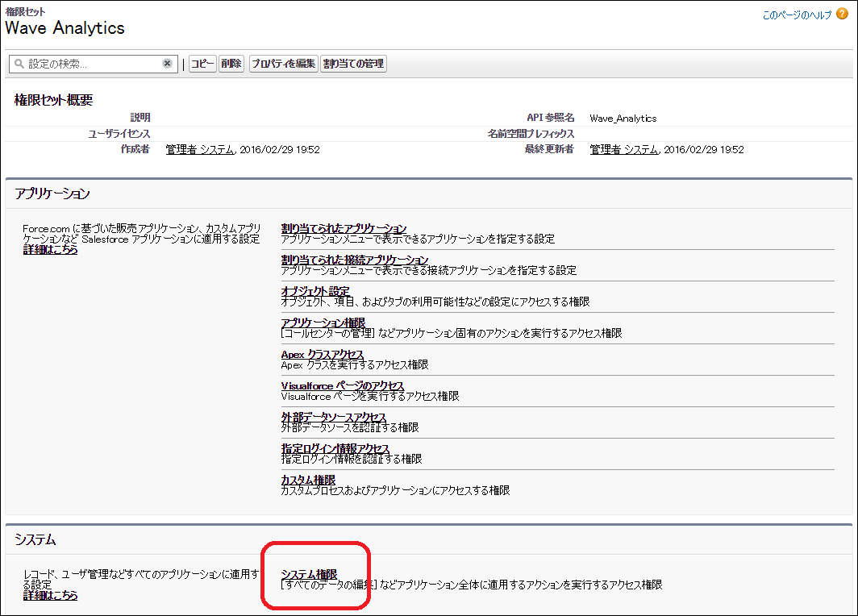Click the search magnifier icon in settings search
858x616 pixels.
click(19, 64)
